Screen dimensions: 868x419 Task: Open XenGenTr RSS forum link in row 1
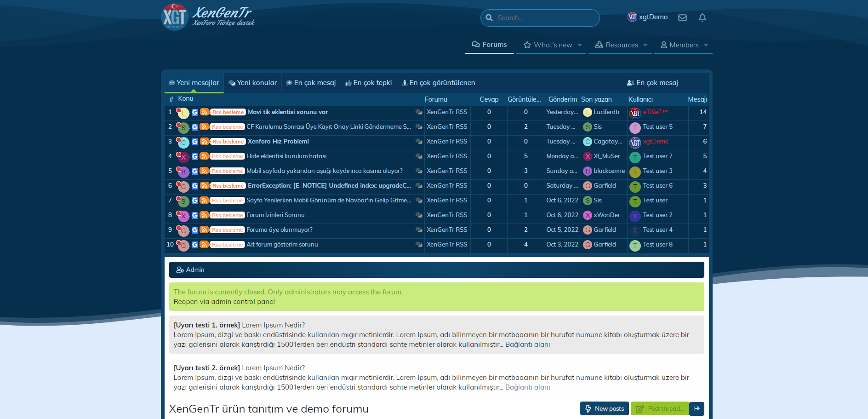coord(447,112)
